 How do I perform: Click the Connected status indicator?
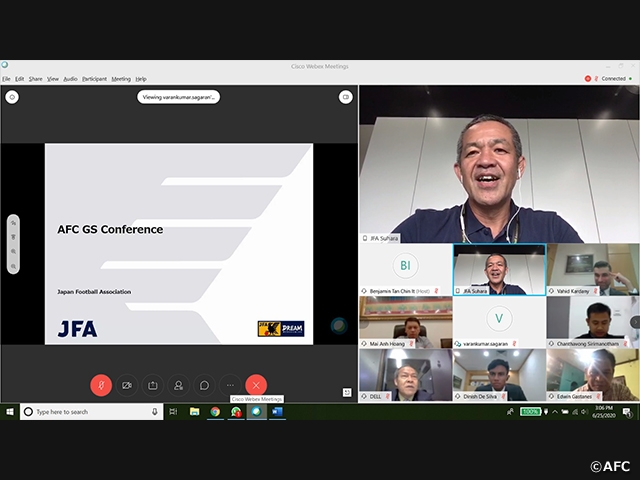[x=609, y=78]
